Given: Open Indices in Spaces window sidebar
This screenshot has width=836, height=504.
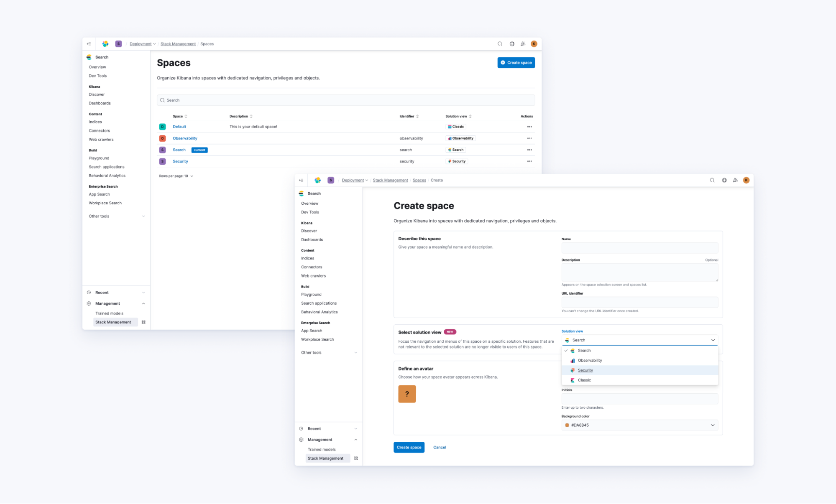Looking at the screenshot, I should click(x=95, y=122).
